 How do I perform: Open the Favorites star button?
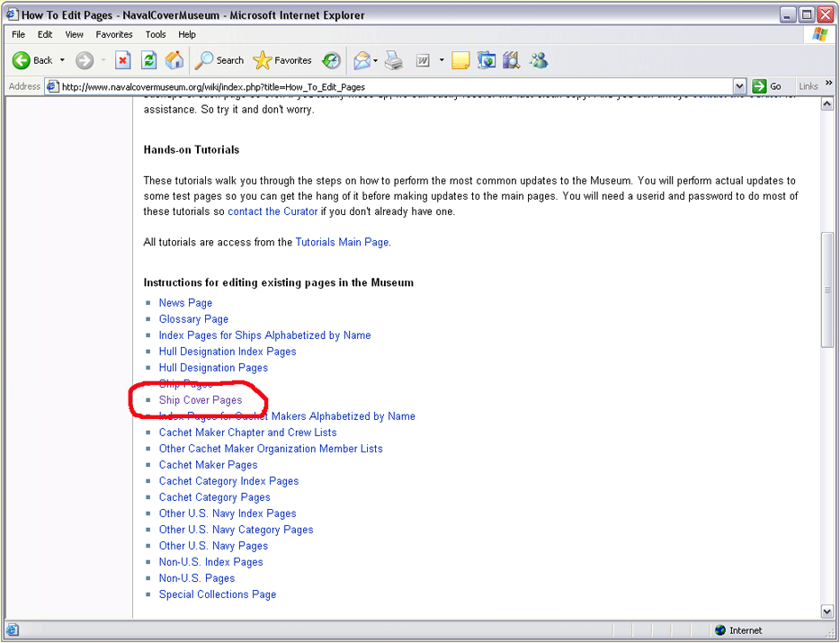click(x=282, y=60)
